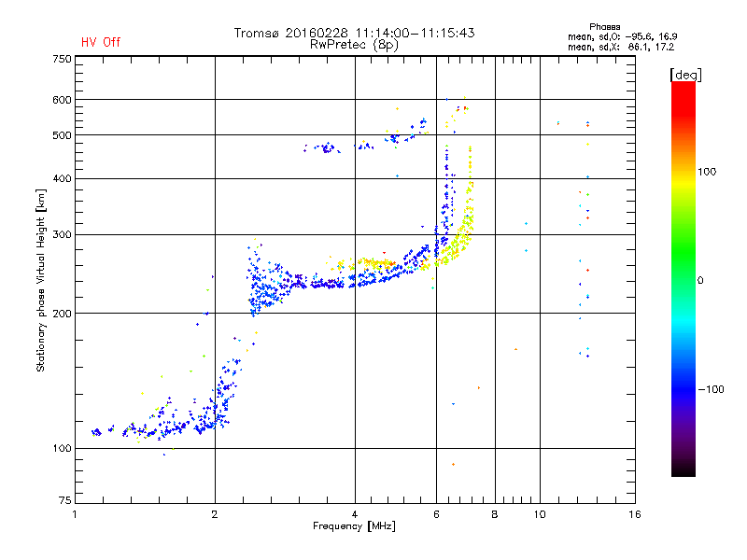The height and width of the screenshot is (560, 747).
Task: Click the x-axis tick label '10'
Action: 540,514
